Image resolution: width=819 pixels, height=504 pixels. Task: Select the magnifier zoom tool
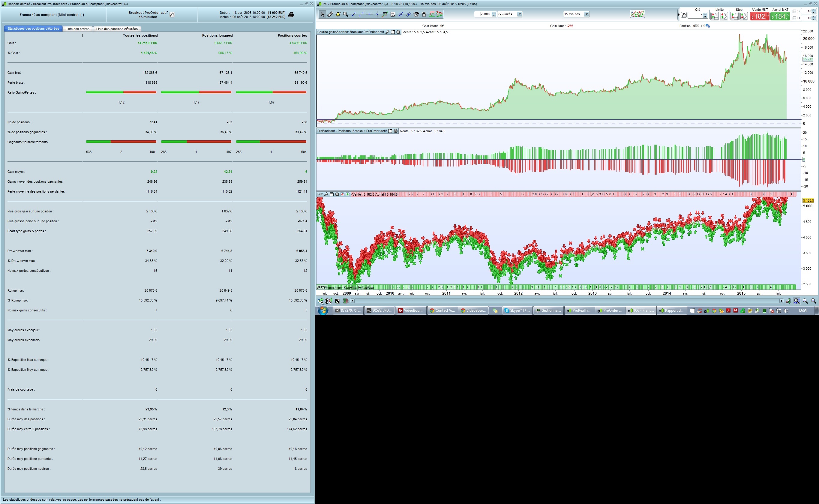click(x=346, y=14)
